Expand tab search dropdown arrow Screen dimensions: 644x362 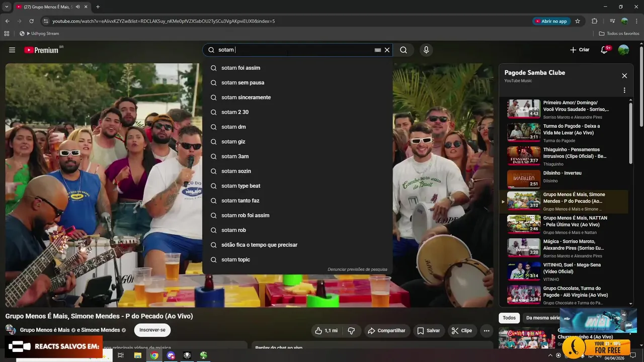click(x=7, y=7)
